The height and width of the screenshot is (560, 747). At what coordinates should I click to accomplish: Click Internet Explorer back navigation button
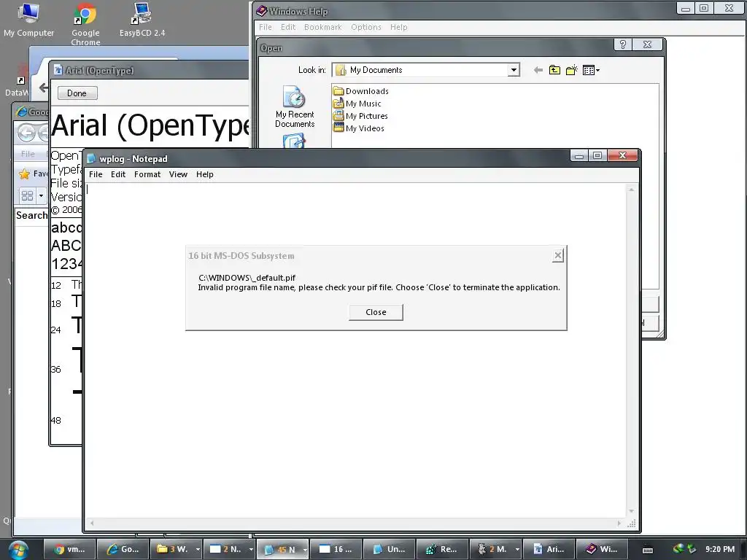pos(26,133)
